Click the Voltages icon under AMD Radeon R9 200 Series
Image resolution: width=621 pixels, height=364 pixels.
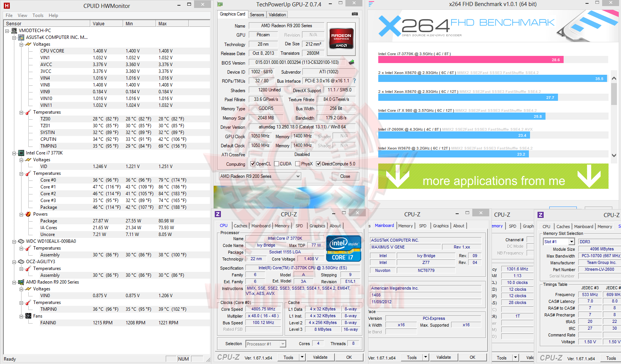tap(28, 289)
